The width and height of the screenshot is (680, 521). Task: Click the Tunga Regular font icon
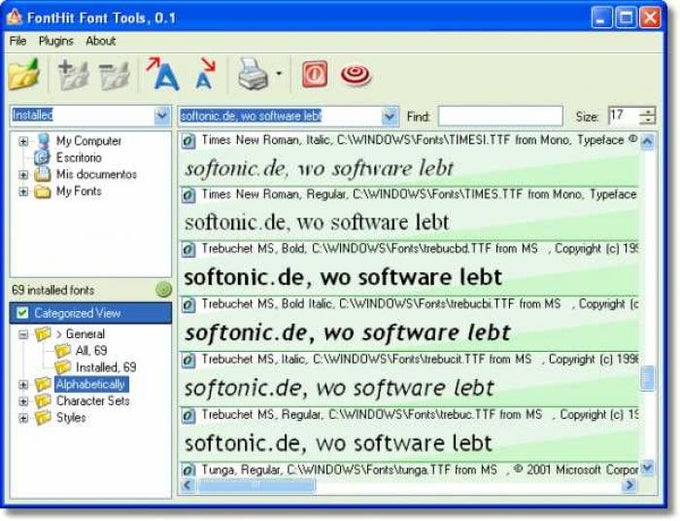point(188,470)
